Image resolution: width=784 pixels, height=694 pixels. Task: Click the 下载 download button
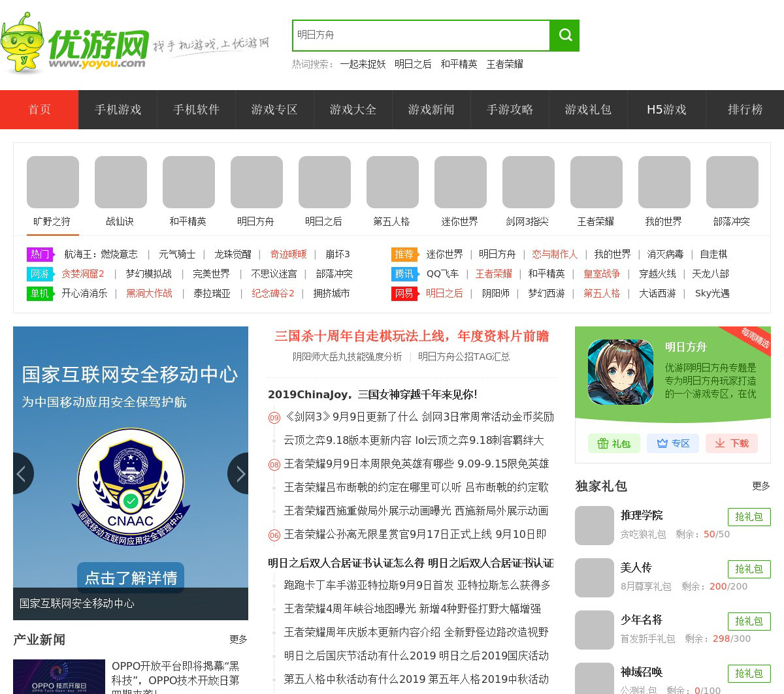click(x=732, y=443)
